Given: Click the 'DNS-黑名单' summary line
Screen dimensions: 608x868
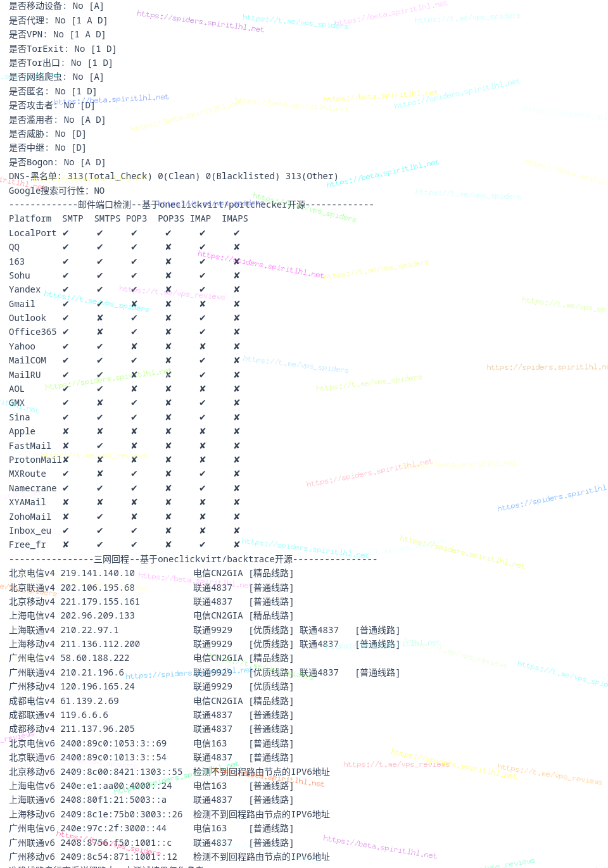Looking at the screenshot, I should pos(174,177).
